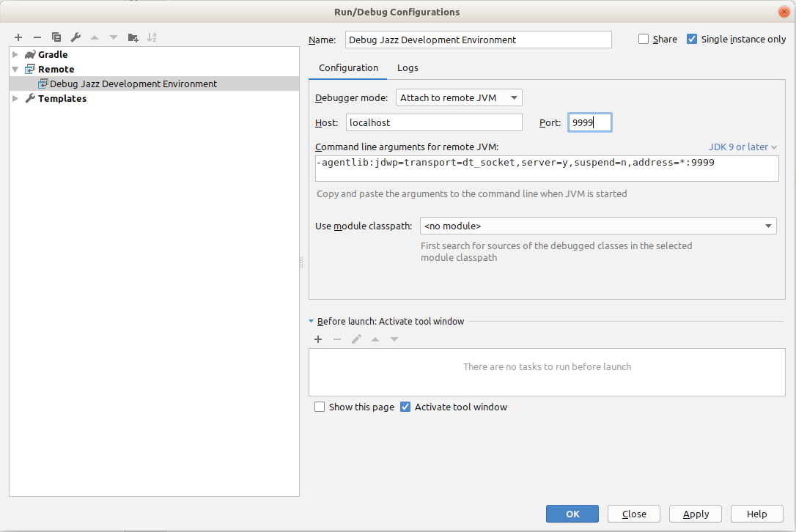Image resolution: width=796 pixels, height=532 pixels.
Task: Open Use module classpath dropdown
Action: pyautogui.click(x=598, y=226)
